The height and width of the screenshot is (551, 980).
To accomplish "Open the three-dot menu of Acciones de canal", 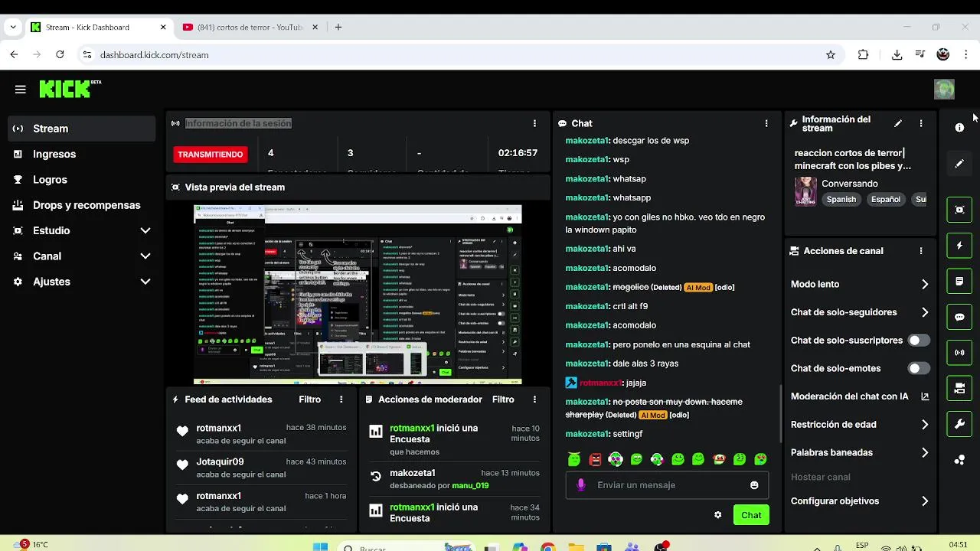I will 921,251.
